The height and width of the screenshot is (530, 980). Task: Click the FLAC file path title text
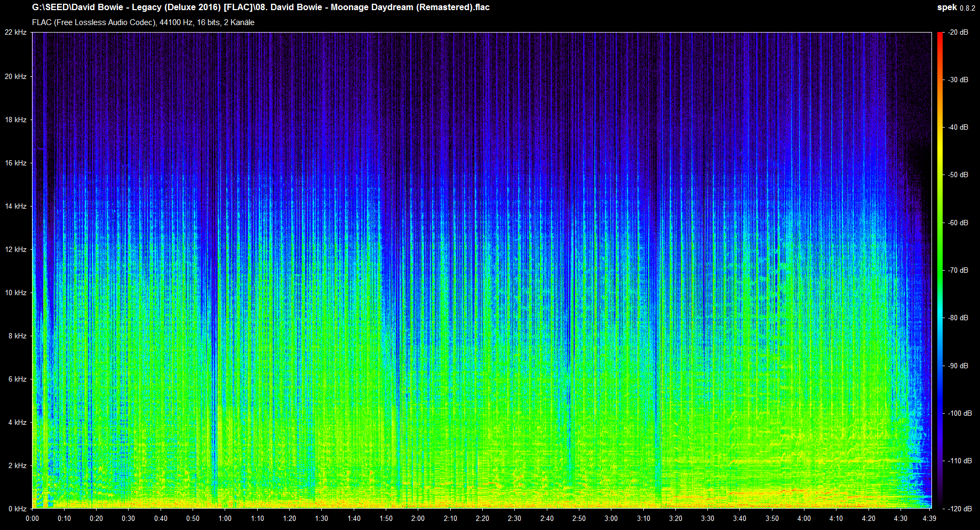pos(260,7)
